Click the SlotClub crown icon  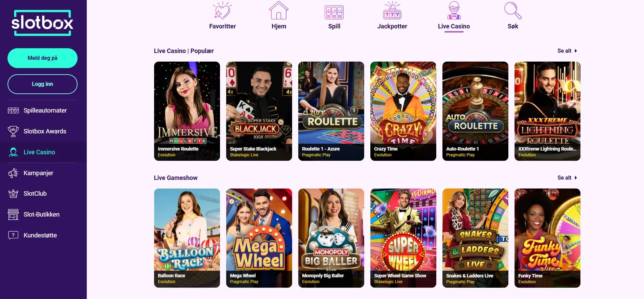pos(13,194)
